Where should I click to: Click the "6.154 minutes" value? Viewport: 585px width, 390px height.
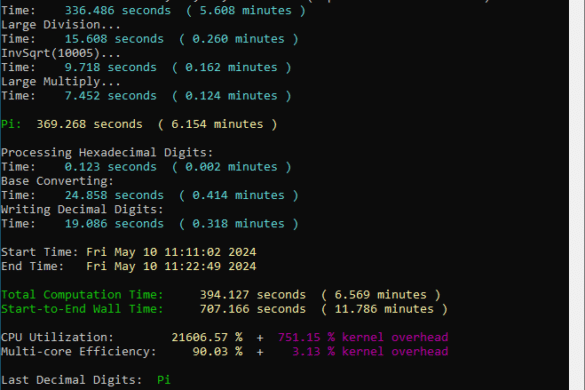[217, 124]
